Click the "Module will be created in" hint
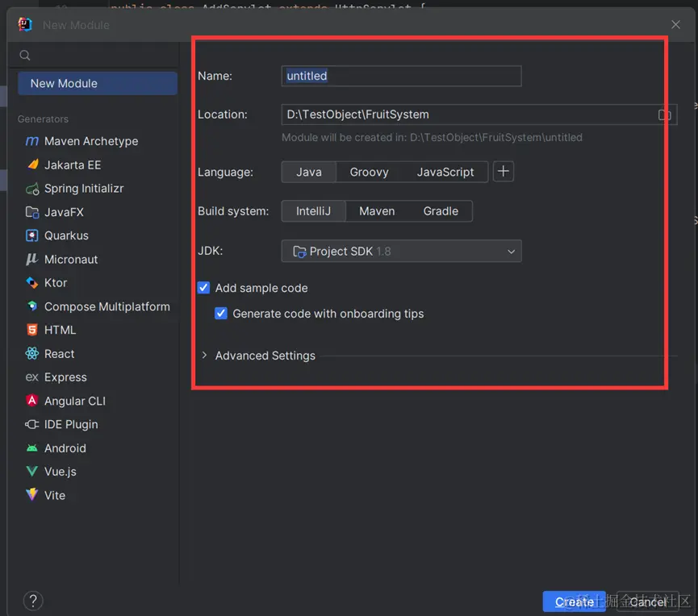This screenshot has width=698, height=616. coord(432,137)
